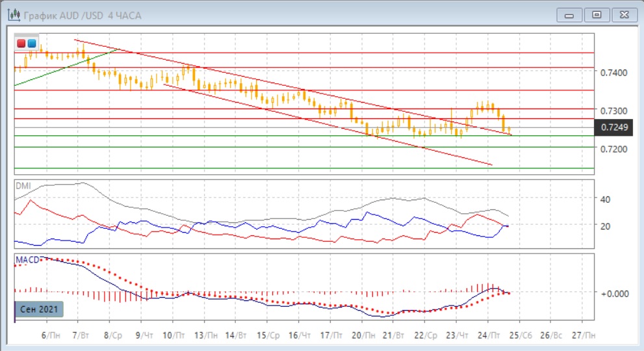Select the MACD indicator label

click(26, 260)
